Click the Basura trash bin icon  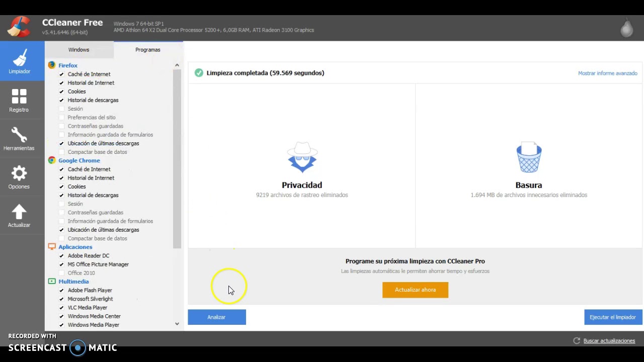tap(529, 157)
